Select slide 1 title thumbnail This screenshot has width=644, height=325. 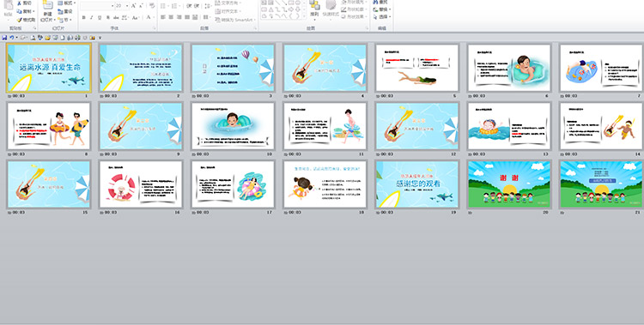[x=48, y=68]
